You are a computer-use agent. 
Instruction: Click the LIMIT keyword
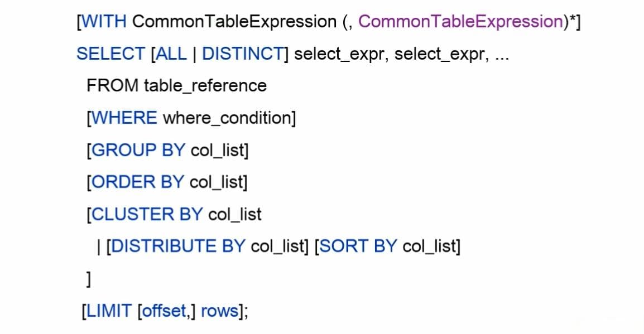point(109,311)
